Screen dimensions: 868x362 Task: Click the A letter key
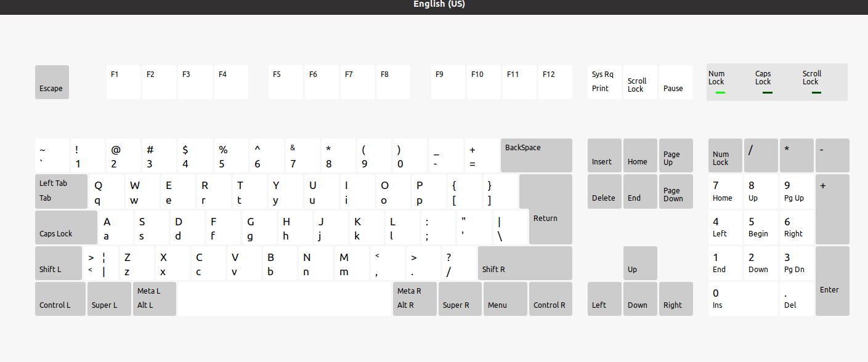tap(116, 227)
